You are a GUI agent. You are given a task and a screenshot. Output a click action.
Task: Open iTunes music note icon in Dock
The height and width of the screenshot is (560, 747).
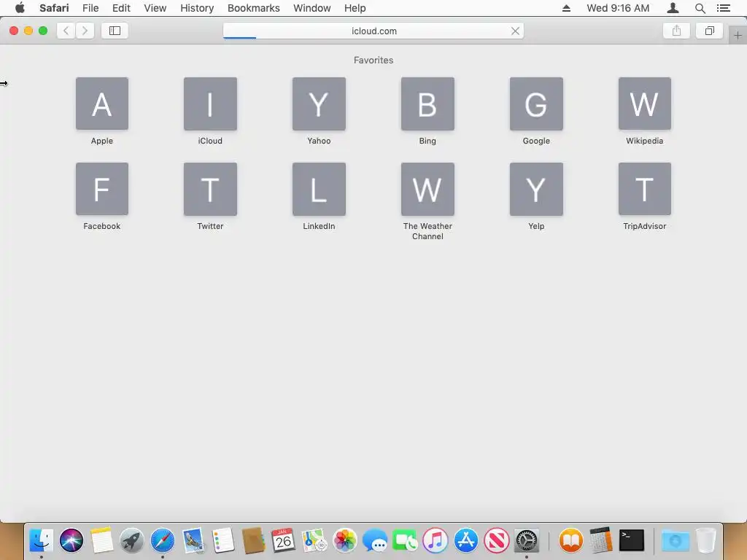(436, 540)
